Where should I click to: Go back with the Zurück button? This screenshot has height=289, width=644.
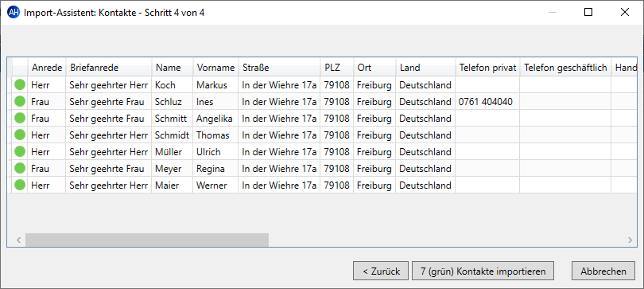click(x=381, y=271)
